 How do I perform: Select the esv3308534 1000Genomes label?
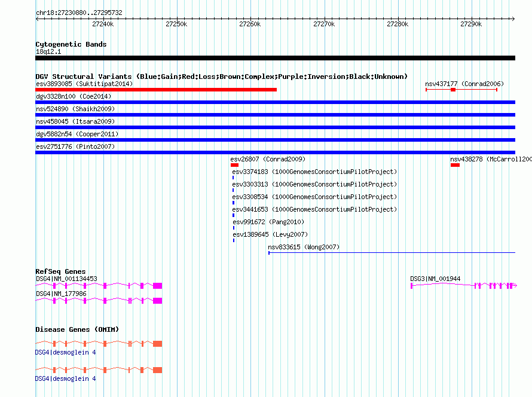point(314,197)
